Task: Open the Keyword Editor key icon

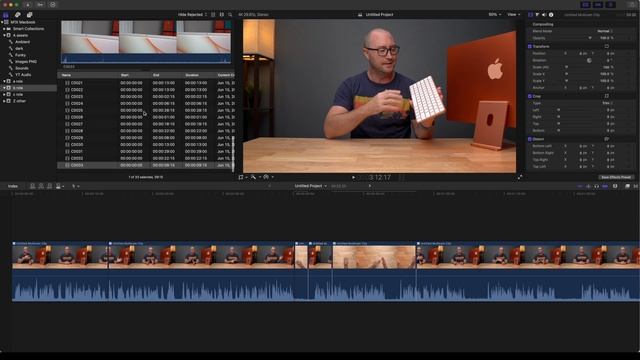Action: 40,4
